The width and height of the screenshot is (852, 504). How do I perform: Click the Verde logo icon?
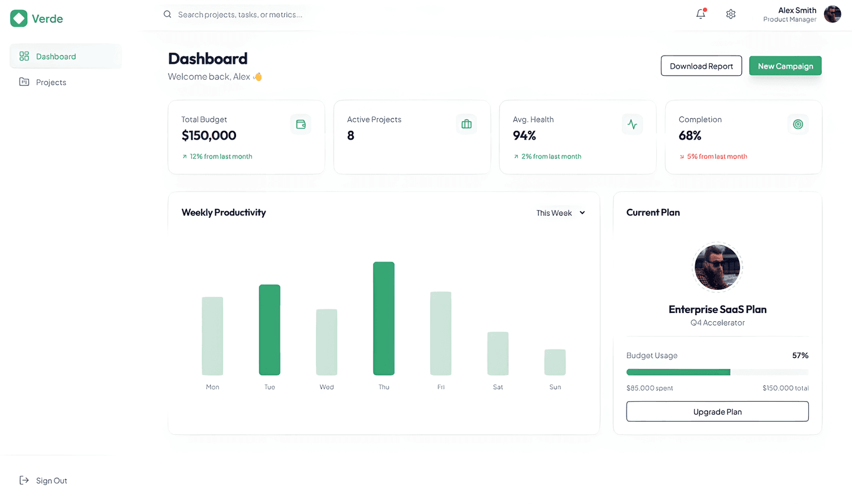point(18,18)
